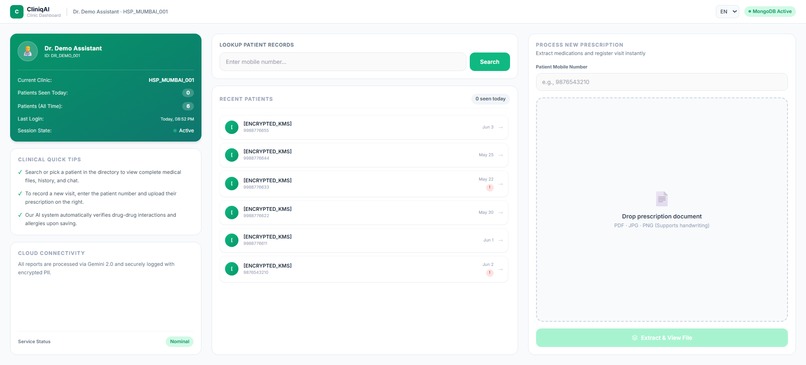
Task: Open the Jun 1 patient via its arrow
Action: click(x=500, y=240)
